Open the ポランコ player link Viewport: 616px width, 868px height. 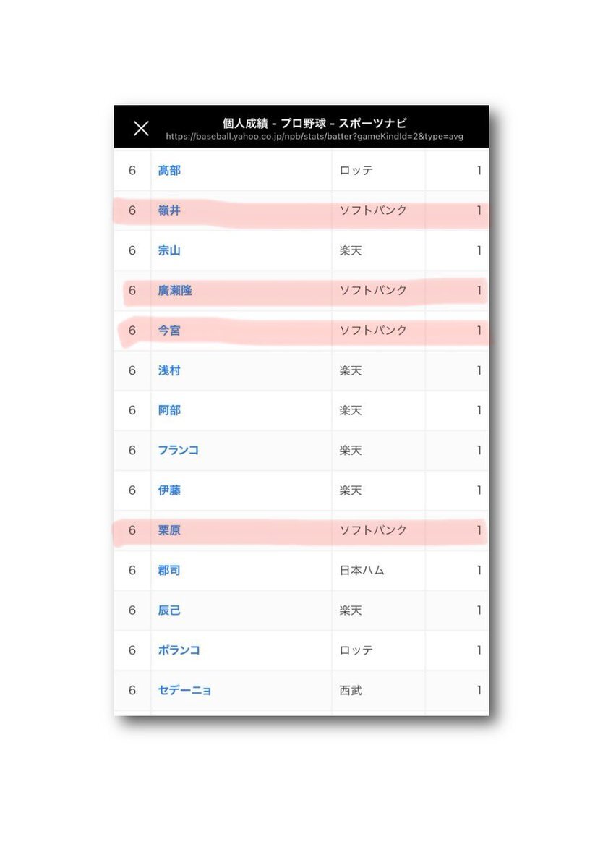point(179,650)
